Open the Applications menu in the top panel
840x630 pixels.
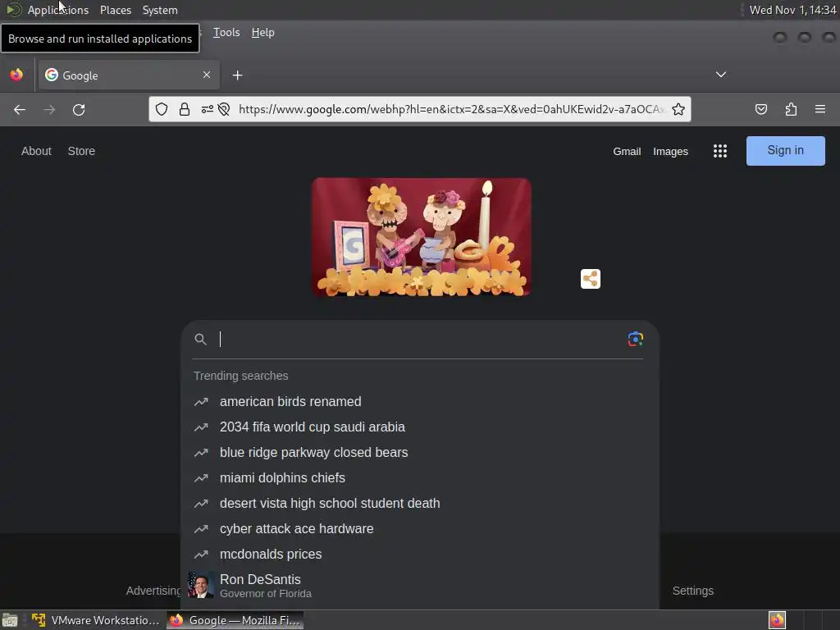coord(58,10)
